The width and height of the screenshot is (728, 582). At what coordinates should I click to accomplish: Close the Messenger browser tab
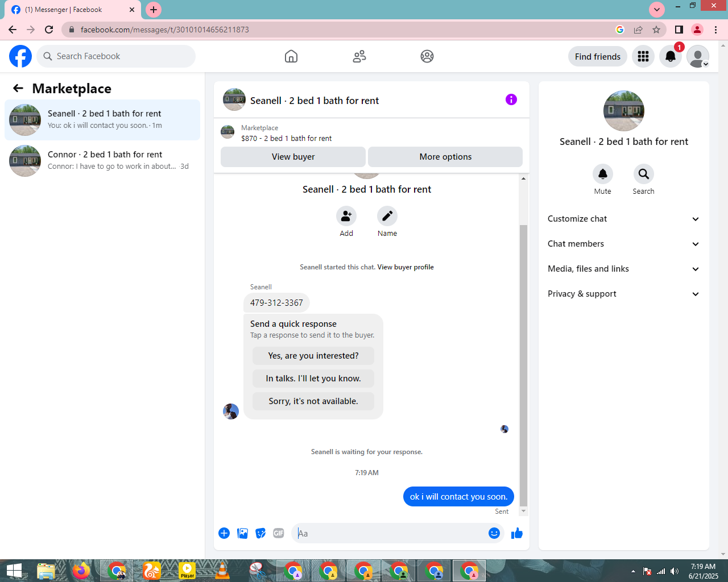132,10
